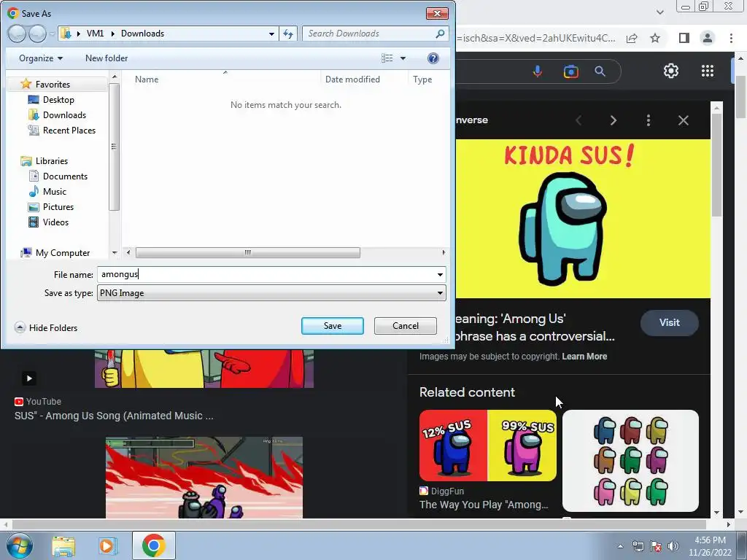The image size is (747, 560).
Task: Open the Chrome profile avatar
Action: [708, 38]
